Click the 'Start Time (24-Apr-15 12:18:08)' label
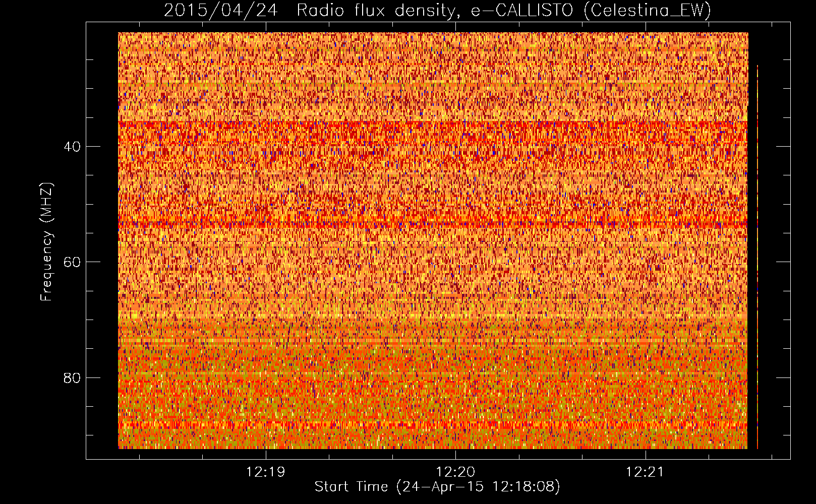The width and height of the screenshot is (816, 504). click(437, 487)
